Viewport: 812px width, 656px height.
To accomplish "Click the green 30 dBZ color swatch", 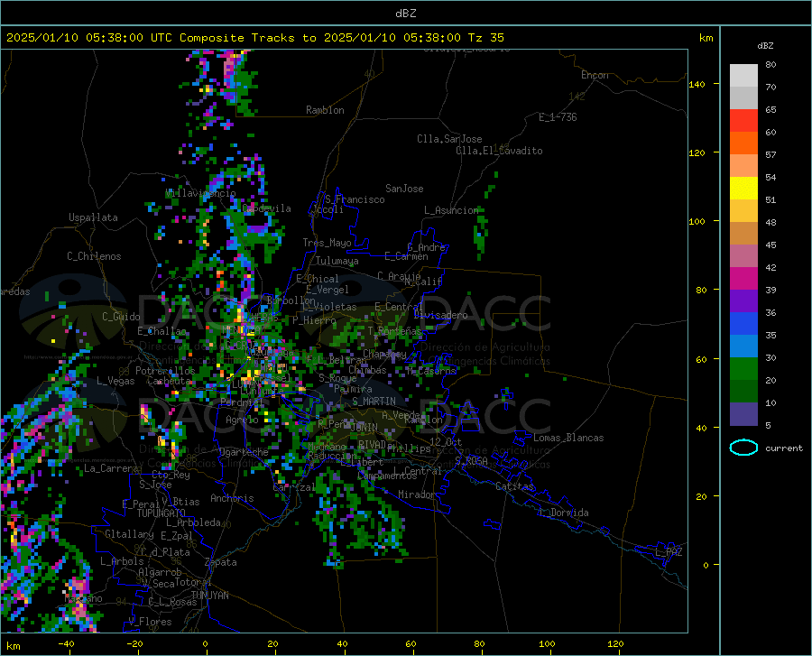I will point(743,368).
